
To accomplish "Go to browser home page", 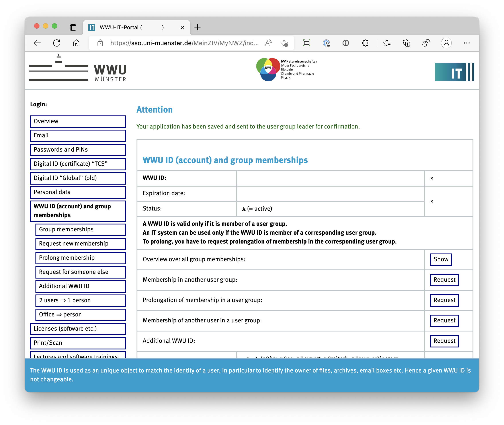I will (x=76, y=43).
